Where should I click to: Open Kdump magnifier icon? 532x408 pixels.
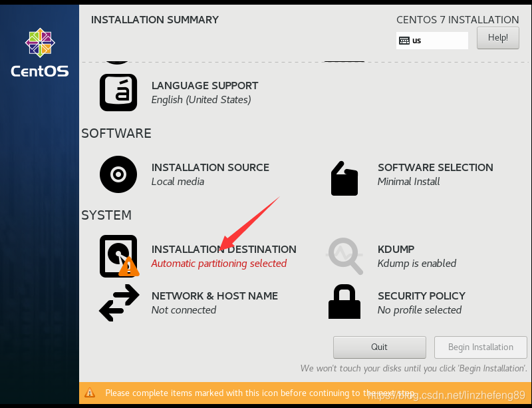pyautogui.click(x=344, y=256)
